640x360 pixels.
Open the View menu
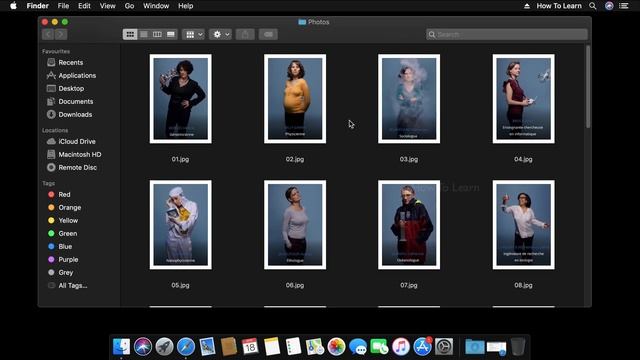pyautogui.click(x=107, y=6)
